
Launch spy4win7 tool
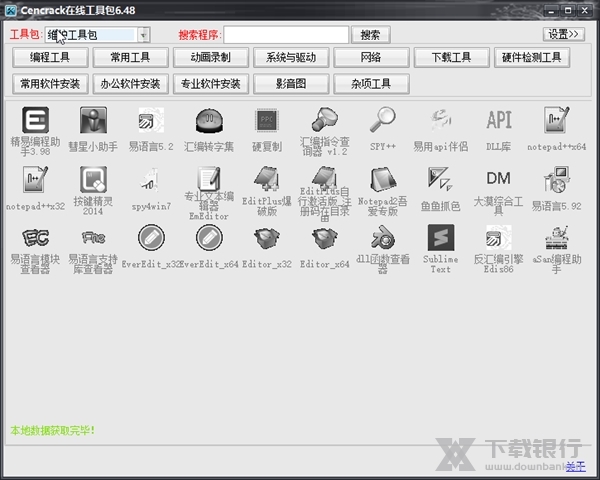[x=151, y=179]
